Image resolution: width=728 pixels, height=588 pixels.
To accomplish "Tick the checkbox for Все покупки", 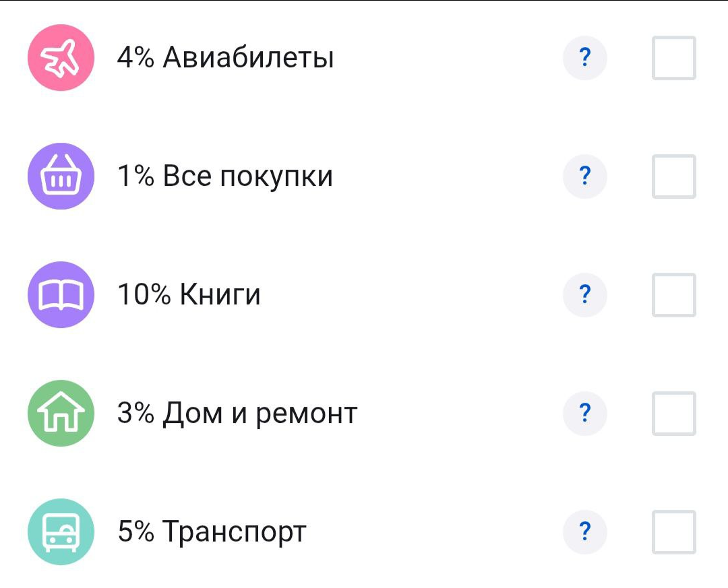I will pyautogui.click(x=673, y=176).
